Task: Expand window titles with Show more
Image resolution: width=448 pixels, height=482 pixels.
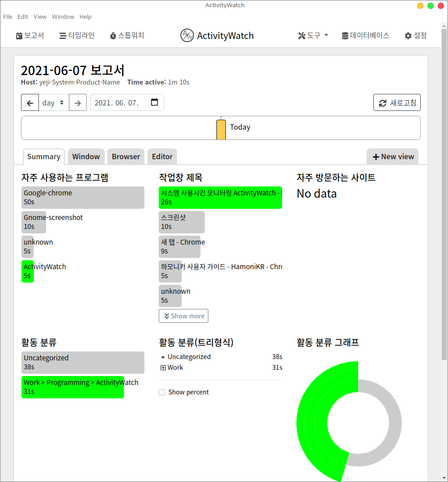Action: pos(183,316)
